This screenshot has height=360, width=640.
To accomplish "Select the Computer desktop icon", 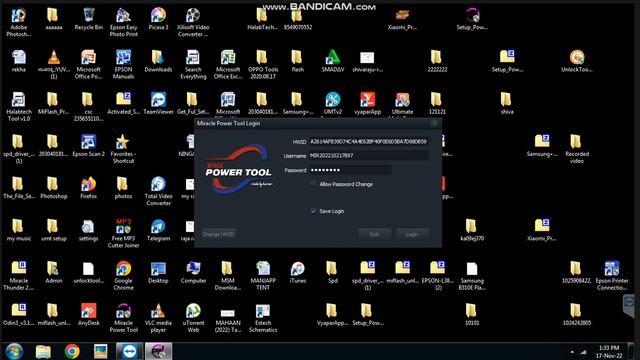I will [x=193, y=272].
